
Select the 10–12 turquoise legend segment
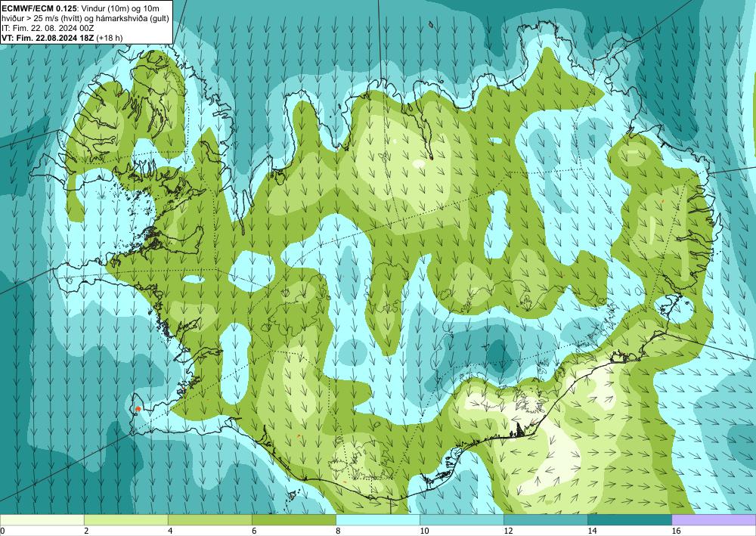(x=462, y=519)
